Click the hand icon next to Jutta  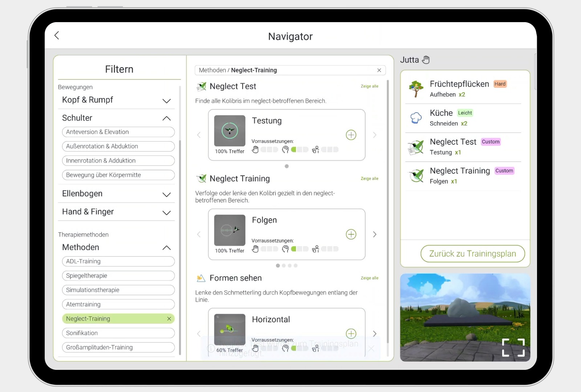point(426,60)
